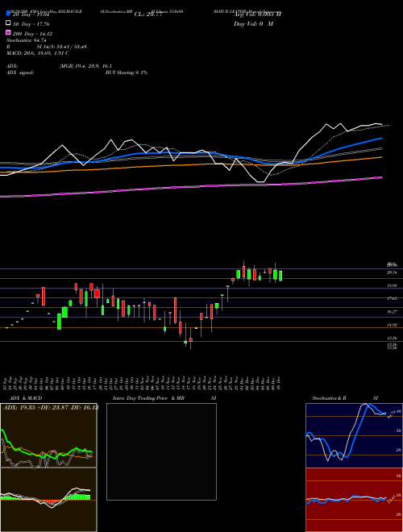Image resolution: width=403 pixels, height=532 pixels.
Task: Click the 'Day Vol: 0 M' text
Action: 254,23
